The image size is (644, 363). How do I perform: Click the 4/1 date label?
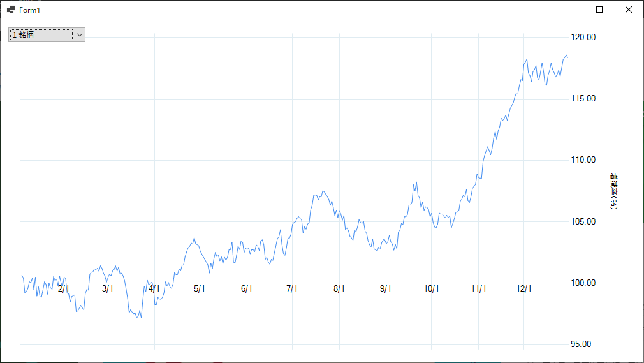pyautogui.click(x=154, y=289)
